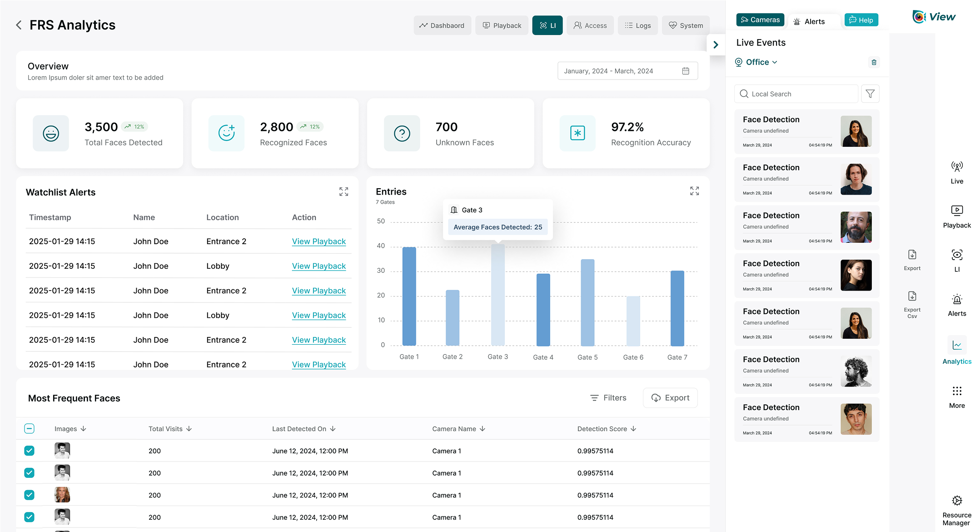Toggle the select-all checkbox in table header
The height and width of the screenshot is (532, 980).
point(29,428)
